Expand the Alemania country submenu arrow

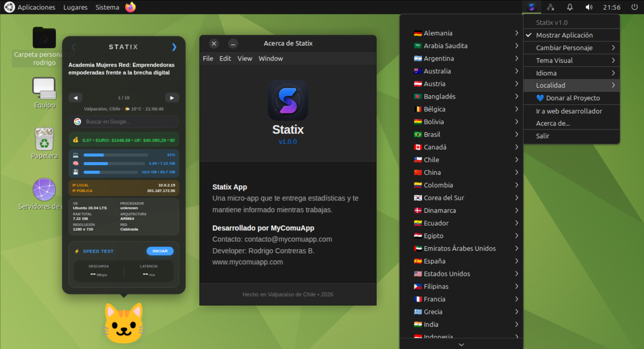(x=517, y=33)
